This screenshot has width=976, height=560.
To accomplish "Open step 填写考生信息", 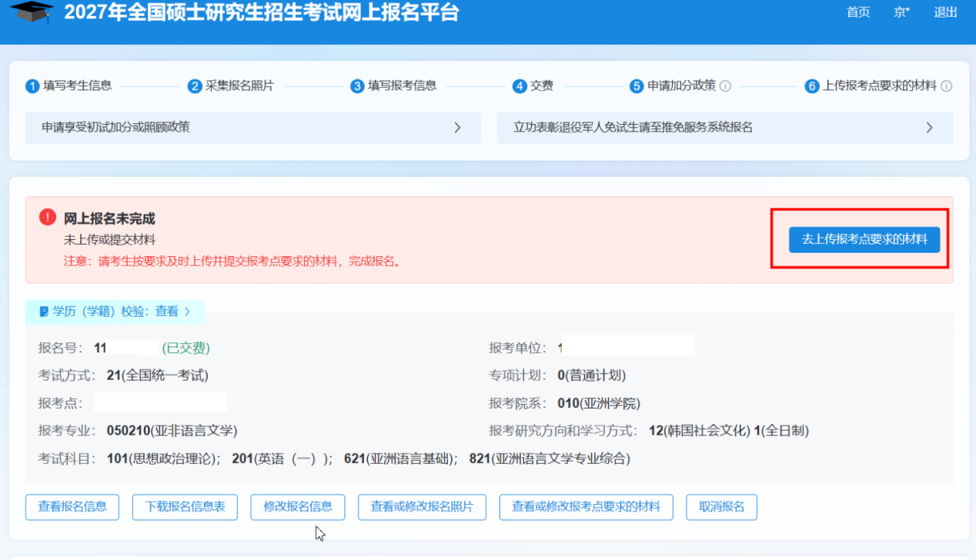I will (x=77, y=86).
